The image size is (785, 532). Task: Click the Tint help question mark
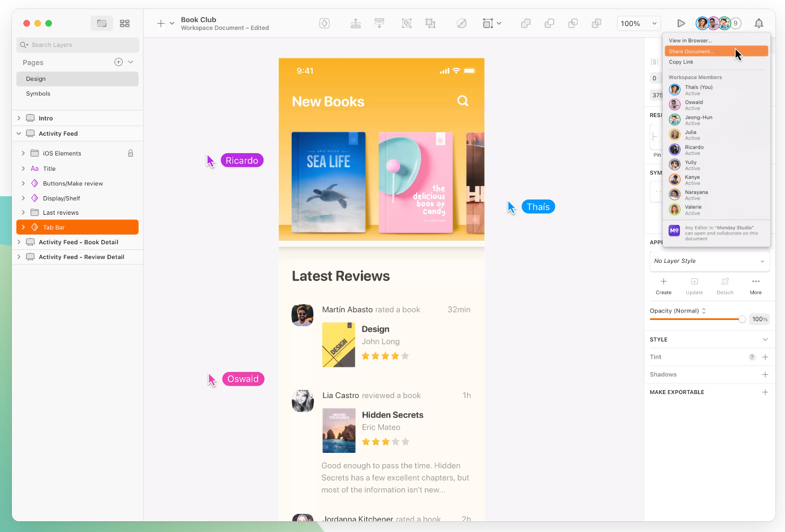click(752, 357)
